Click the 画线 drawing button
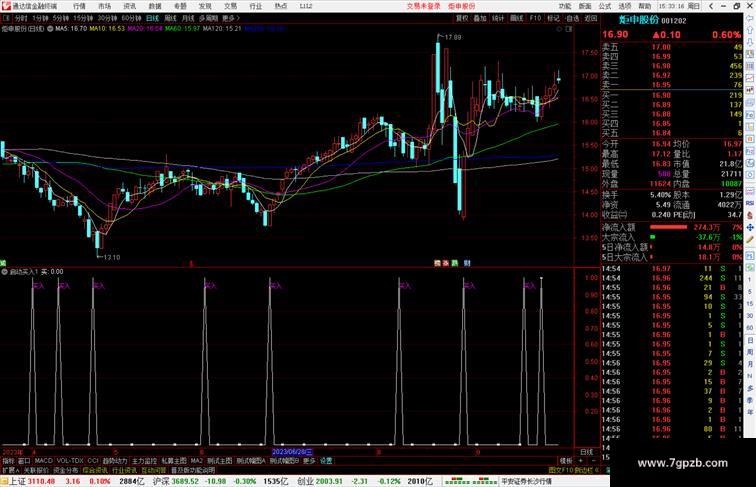Screen dimensions: 756x487 pos(516,18)
